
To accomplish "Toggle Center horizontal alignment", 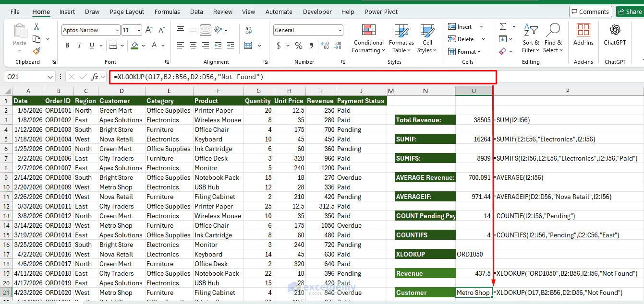I will point(193,46).
